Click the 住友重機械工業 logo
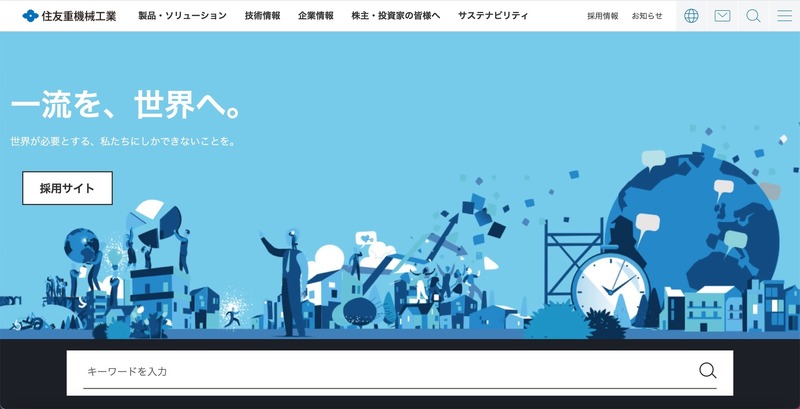Screen dimensions: 800x409 (69, 16)
